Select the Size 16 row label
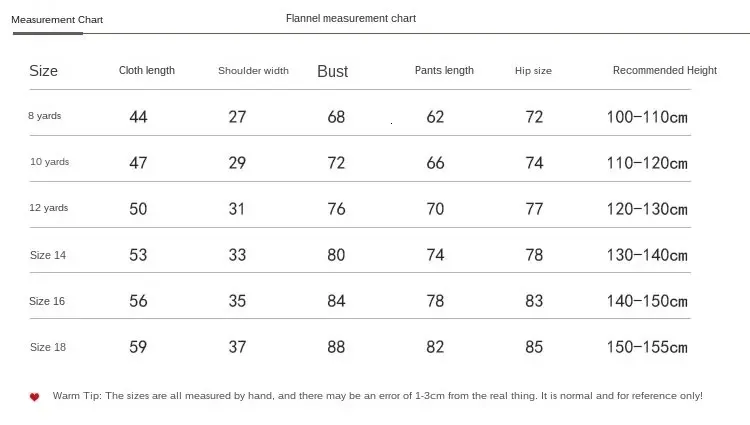This screenshot has width=750, height=425. (x=47, y=301)
